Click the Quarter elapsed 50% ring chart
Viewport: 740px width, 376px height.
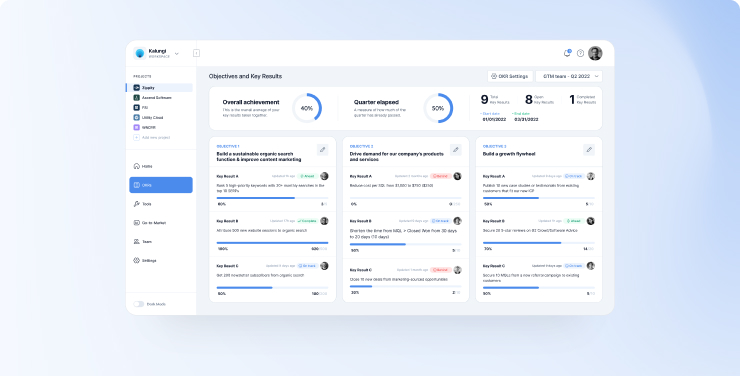point(438,108)
